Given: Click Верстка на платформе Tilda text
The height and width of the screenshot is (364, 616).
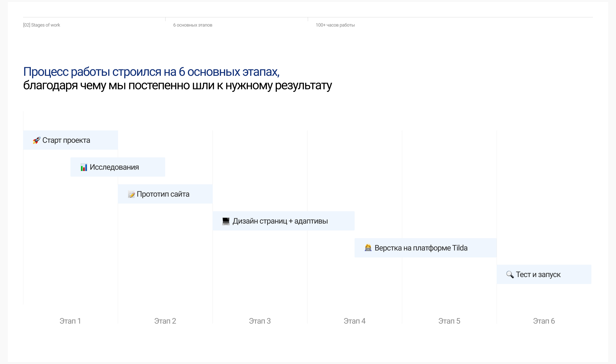Looking at the screenshot, I should 421,248.
